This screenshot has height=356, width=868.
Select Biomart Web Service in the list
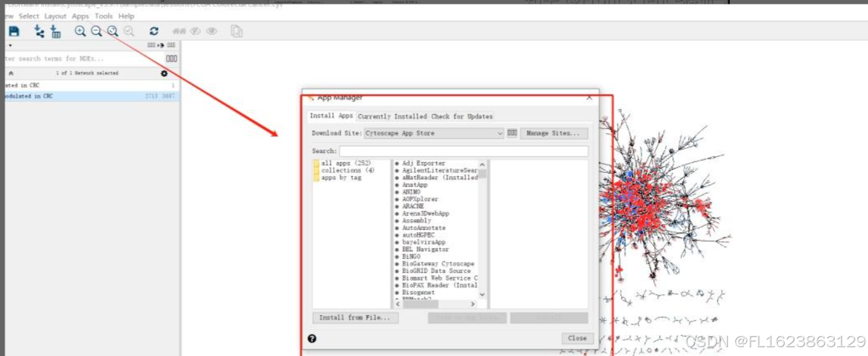click(x=437, y=278)
